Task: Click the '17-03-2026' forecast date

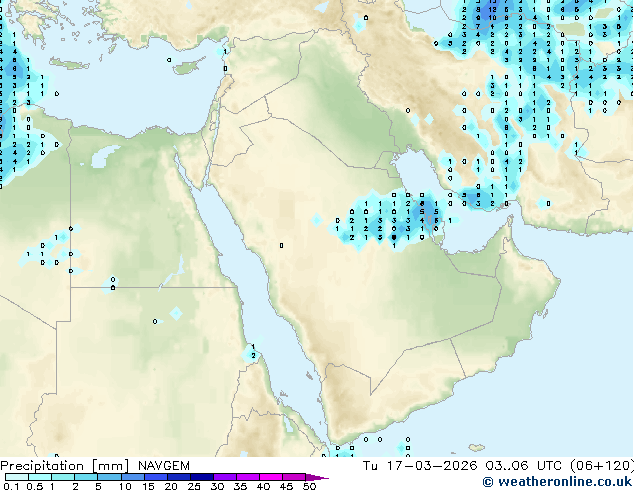Action: coord(432,466)
